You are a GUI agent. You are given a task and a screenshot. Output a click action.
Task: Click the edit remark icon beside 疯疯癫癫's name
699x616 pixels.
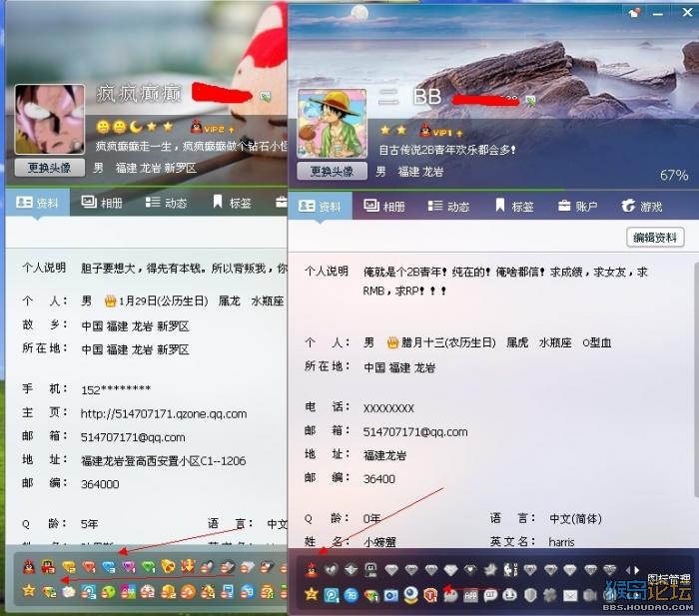pyautogui.click(x=265, y=96)
